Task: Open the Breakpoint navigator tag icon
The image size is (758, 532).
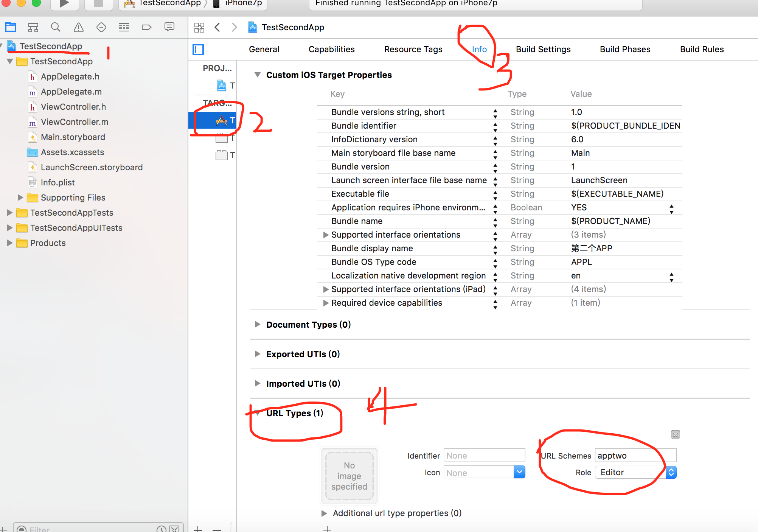Action: pos(146,27)
